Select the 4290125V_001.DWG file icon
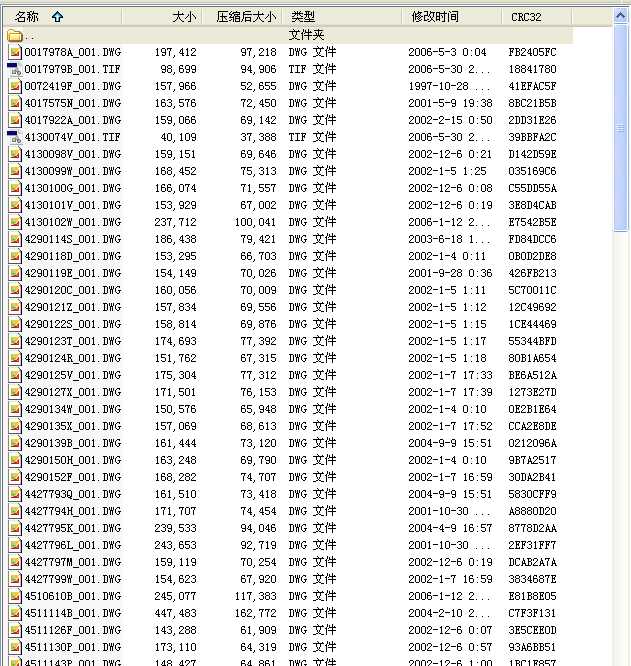631x666 pixels. (x=15, y=375)
